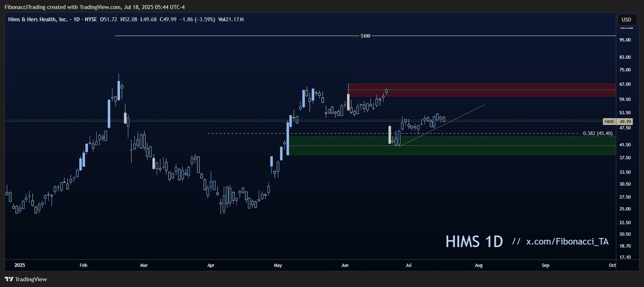Click the 18.70 price axis label
This screenshot has height=287, width=644.
[x=624, y=245]
